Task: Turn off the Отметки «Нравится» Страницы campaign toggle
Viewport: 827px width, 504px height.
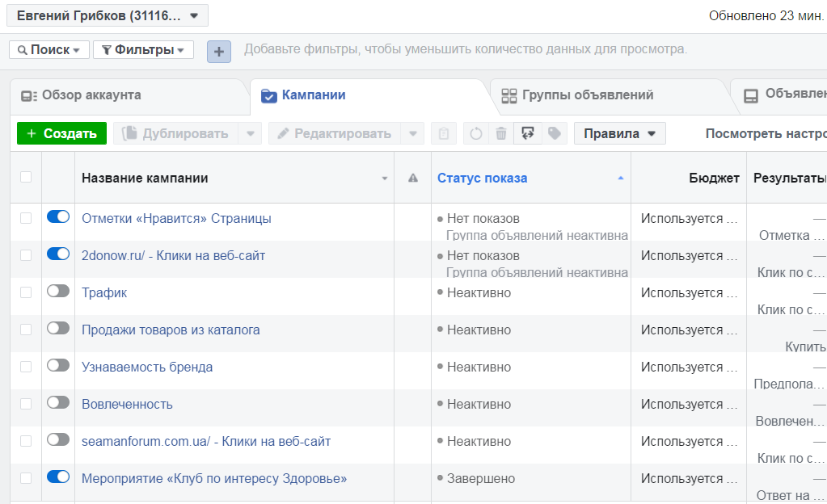Action: coord(58,216)
